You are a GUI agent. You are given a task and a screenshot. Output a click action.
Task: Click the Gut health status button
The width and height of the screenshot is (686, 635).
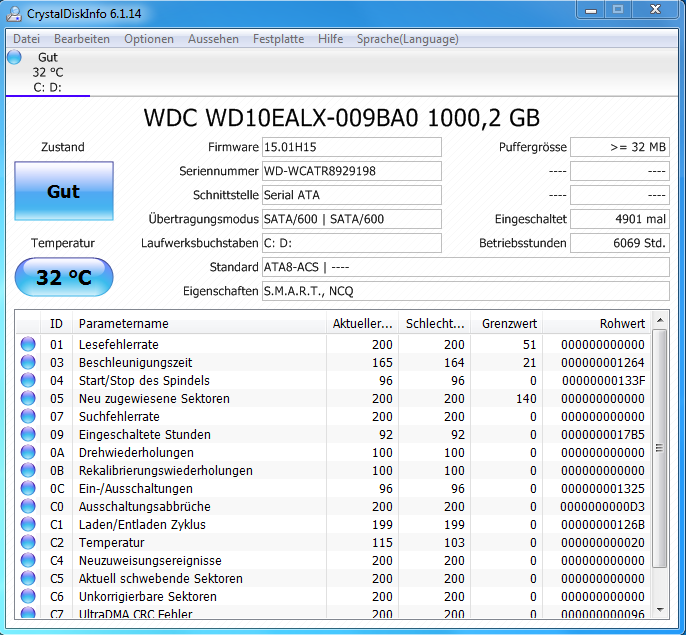(x=64, y=191)
